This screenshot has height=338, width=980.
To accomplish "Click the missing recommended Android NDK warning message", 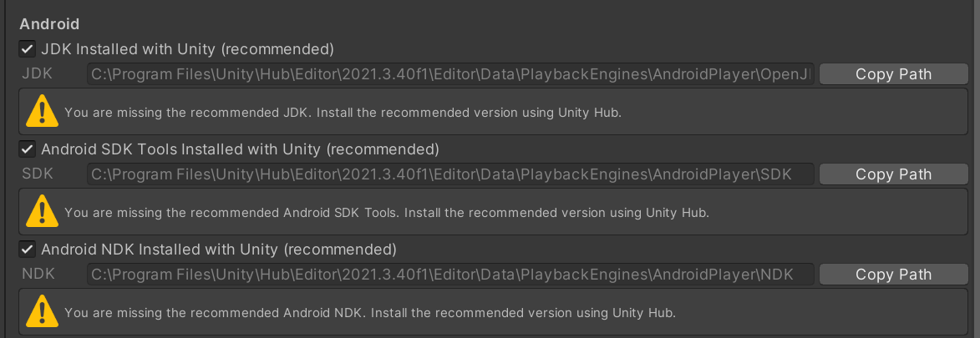I will tap(369, 312).
